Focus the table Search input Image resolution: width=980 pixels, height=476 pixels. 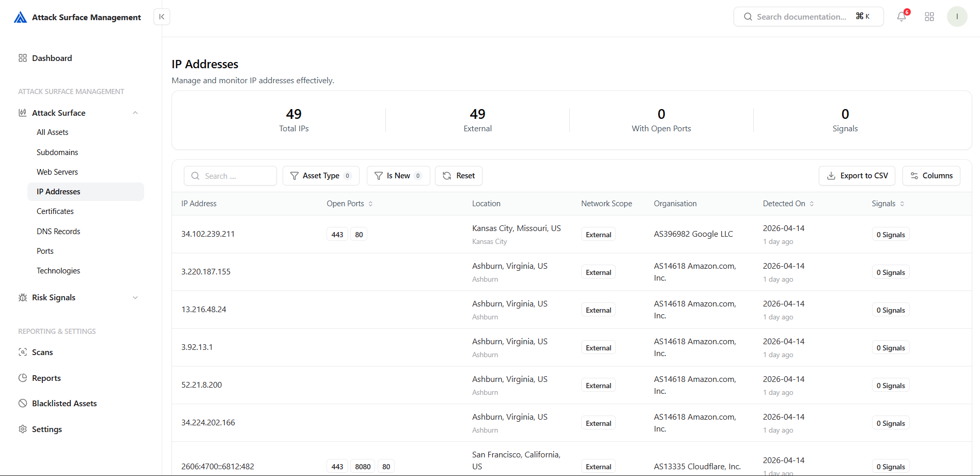tap(230, 176)
